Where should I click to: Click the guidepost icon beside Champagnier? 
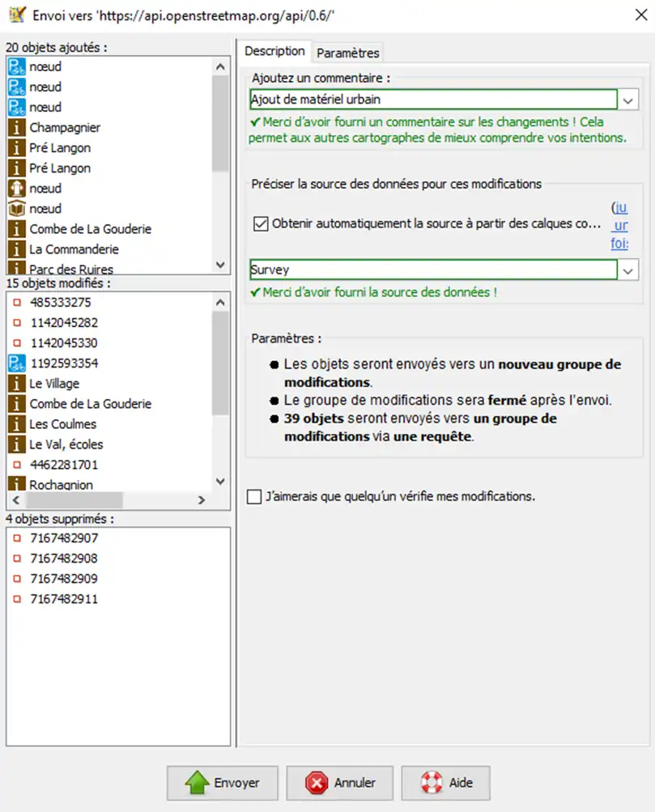tap(17, 127)
